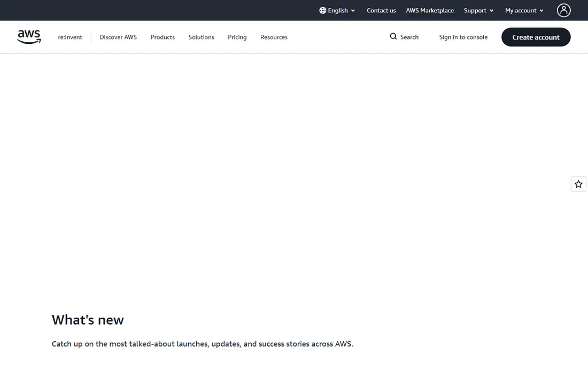Click Sign in to console
This screenshot has height=368, width=588.
coord(463,37)
